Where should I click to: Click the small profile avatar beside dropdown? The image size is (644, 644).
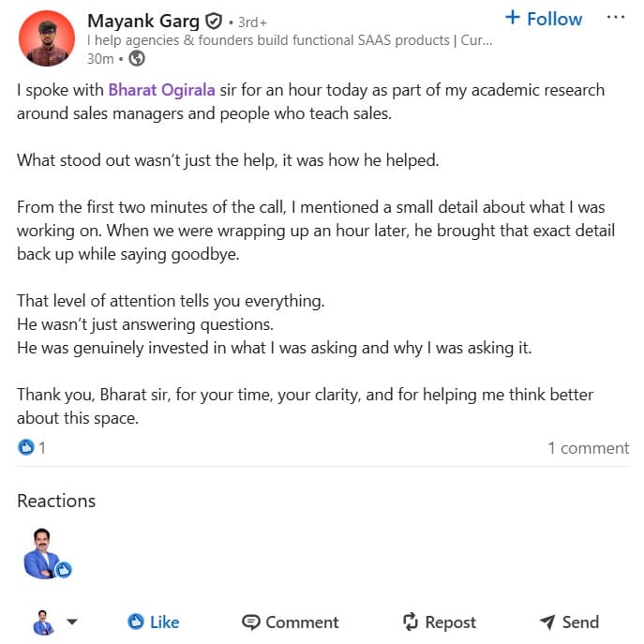click(x=43, y=622)
